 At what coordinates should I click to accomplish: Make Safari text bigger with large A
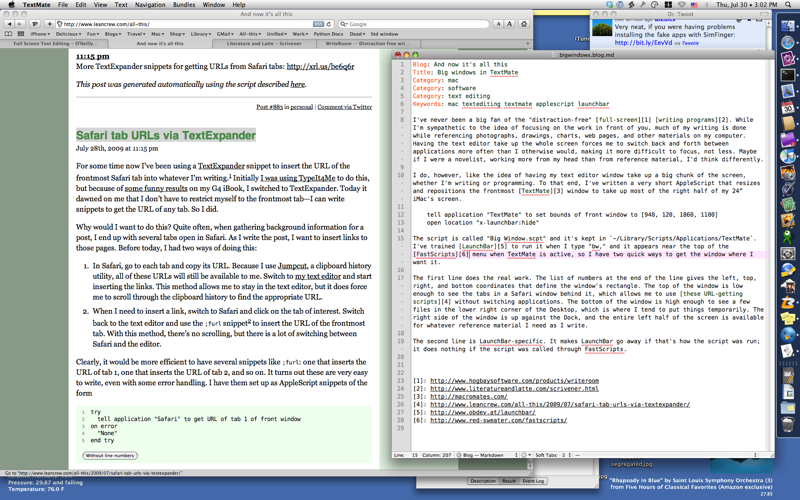tap(509, 24)
